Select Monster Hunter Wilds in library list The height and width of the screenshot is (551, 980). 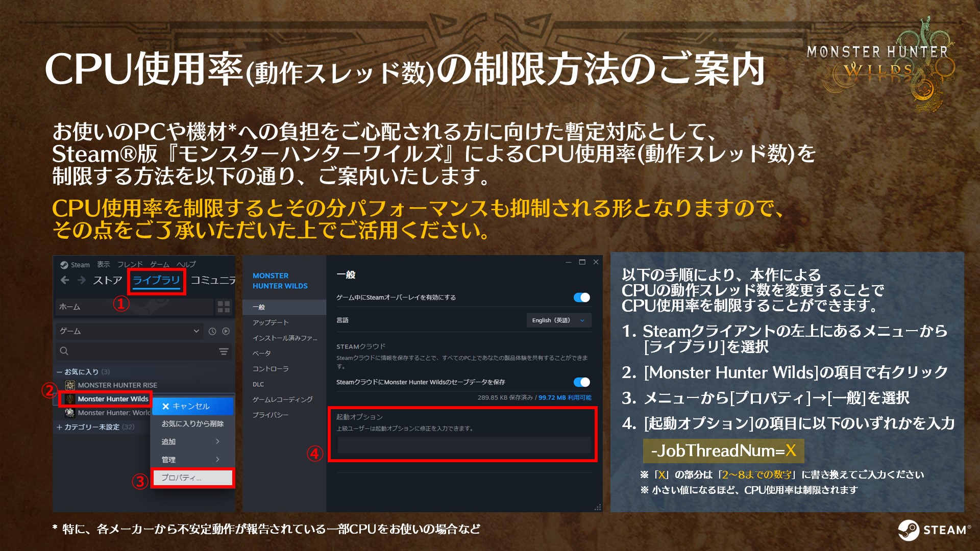coord(113,399)
